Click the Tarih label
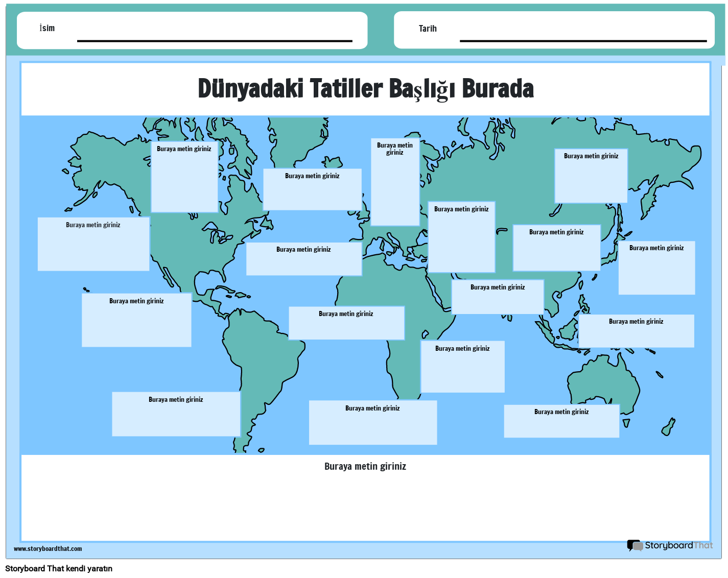This screenshot has height=578, width=728. coord(428,29)
